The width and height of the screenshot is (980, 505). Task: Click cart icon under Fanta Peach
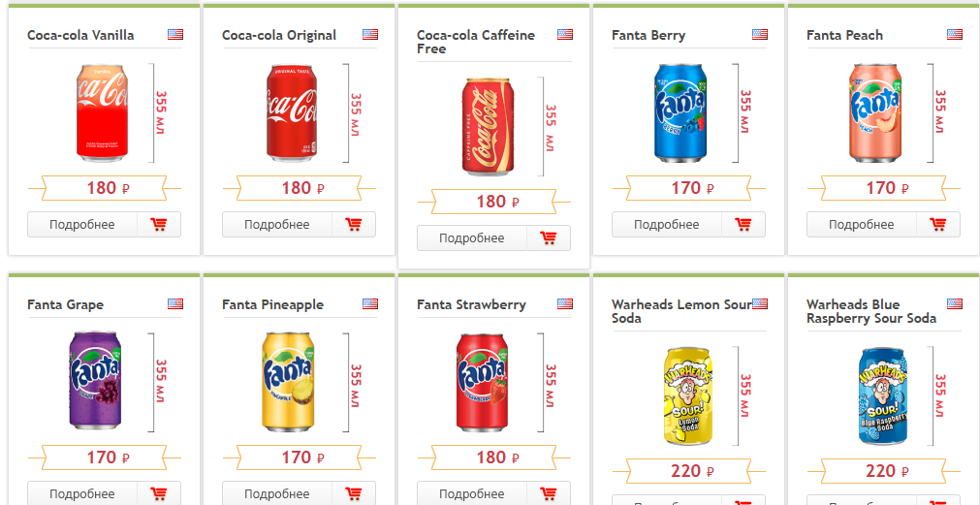tap(938, 225)
